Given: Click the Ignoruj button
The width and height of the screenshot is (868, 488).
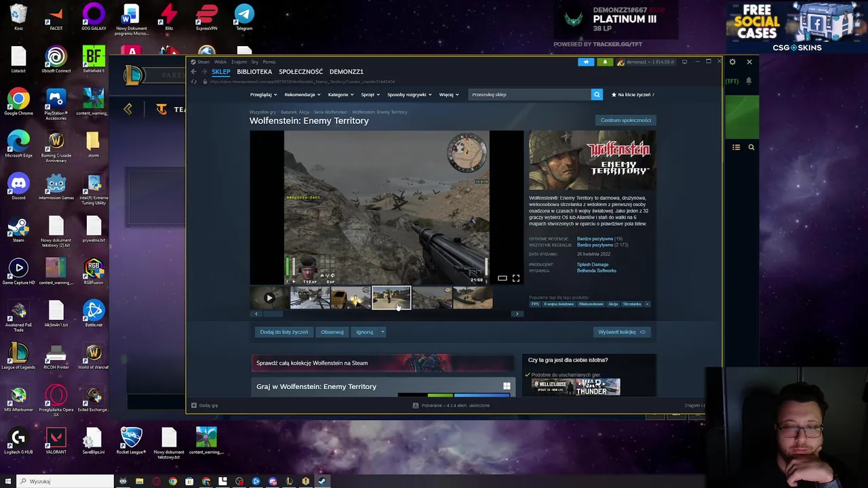Looking at the screenshot, I should point(365,332).
